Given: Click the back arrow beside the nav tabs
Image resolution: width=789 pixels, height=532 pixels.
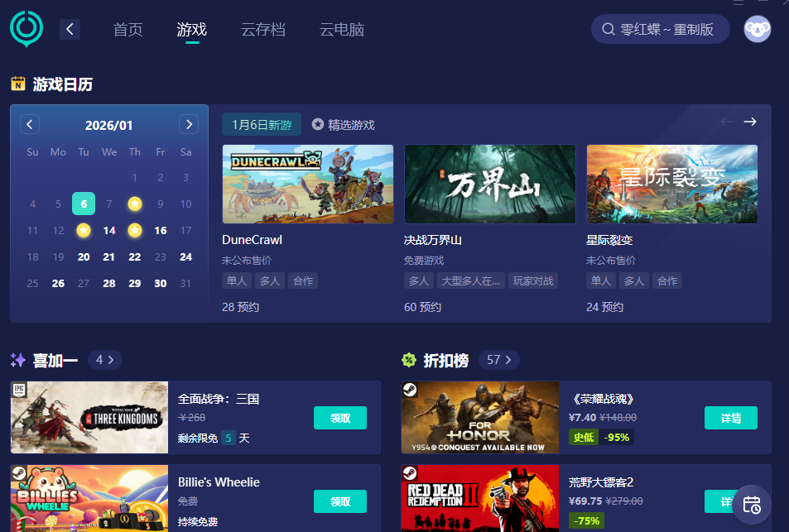Looking at the screenshot, I should point(70,28).
